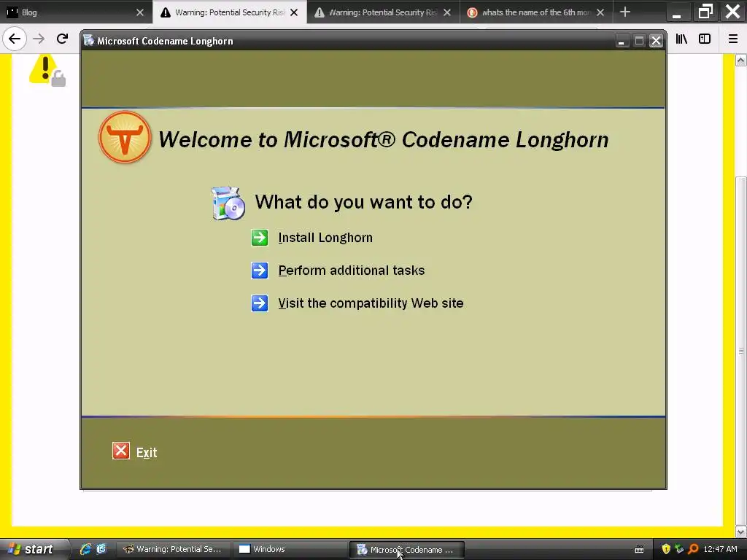Close the 'whats the name' search tab

(600, 12)
